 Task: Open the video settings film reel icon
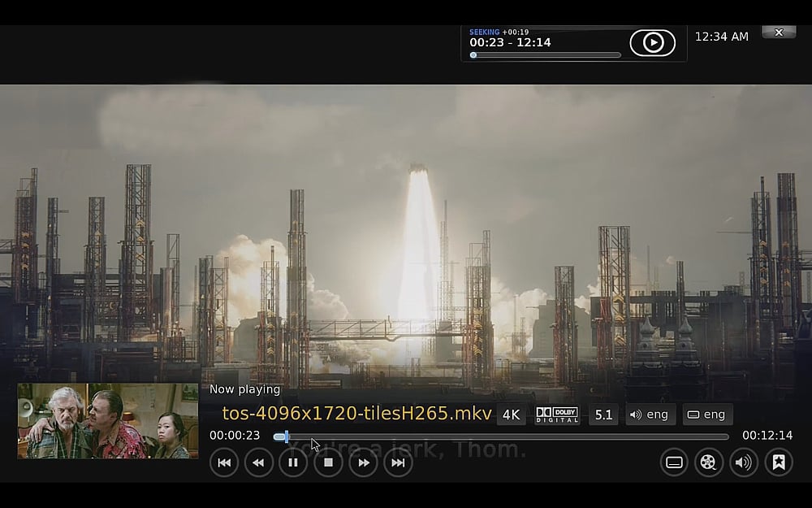(x=708, y=462)
